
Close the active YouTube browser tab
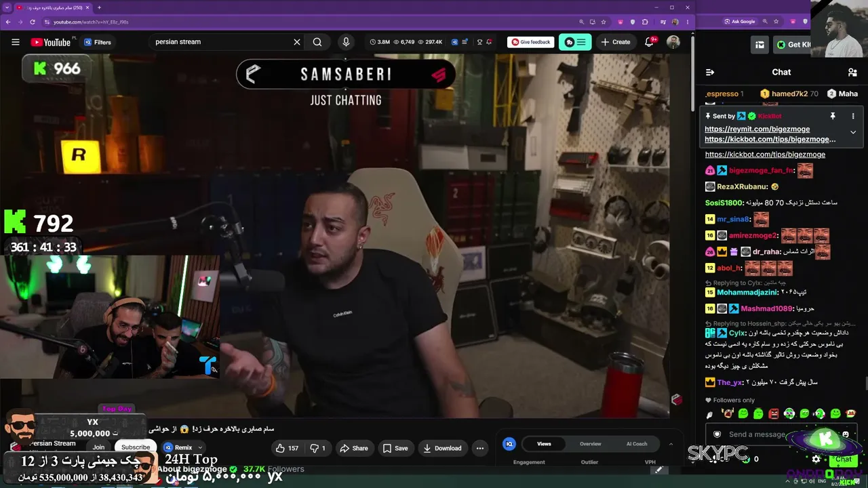coord(89,7)
